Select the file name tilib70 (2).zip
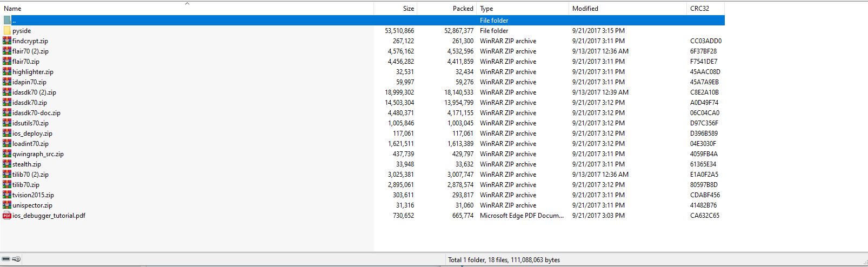 (30, 175)
